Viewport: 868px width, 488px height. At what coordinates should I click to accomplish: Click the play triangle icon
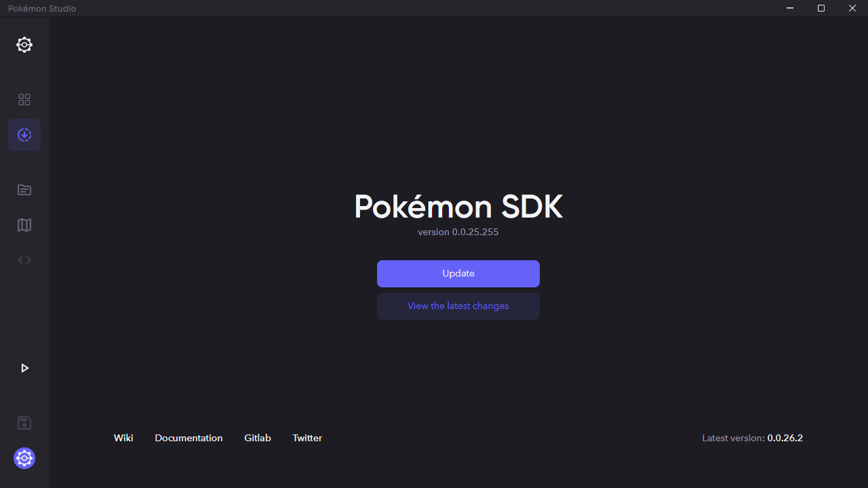[x=24, y=368]
